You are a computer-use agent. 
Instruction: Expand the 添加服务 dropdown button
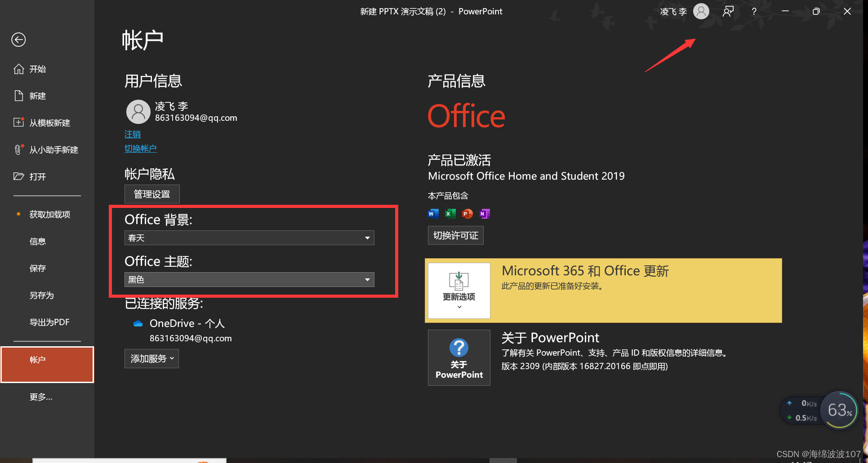[x=151, y=358]
